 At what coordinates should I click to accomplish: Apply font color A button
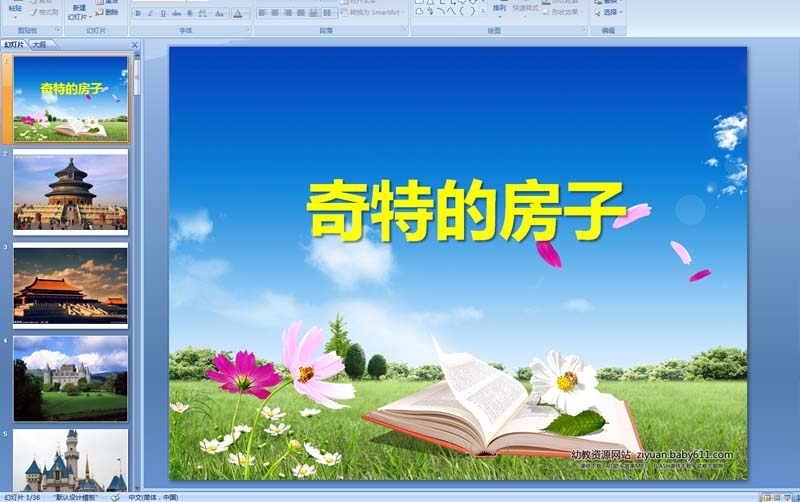238,14
